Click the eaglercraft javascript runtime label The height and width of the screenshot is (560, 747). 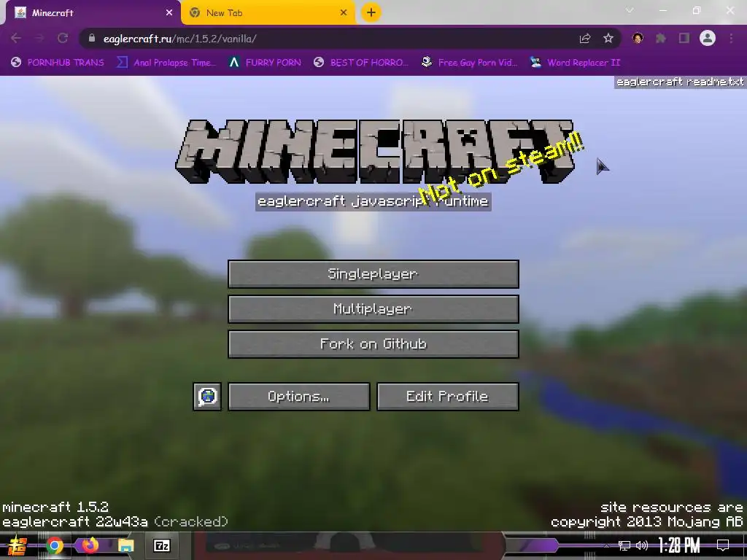point(373,201)
